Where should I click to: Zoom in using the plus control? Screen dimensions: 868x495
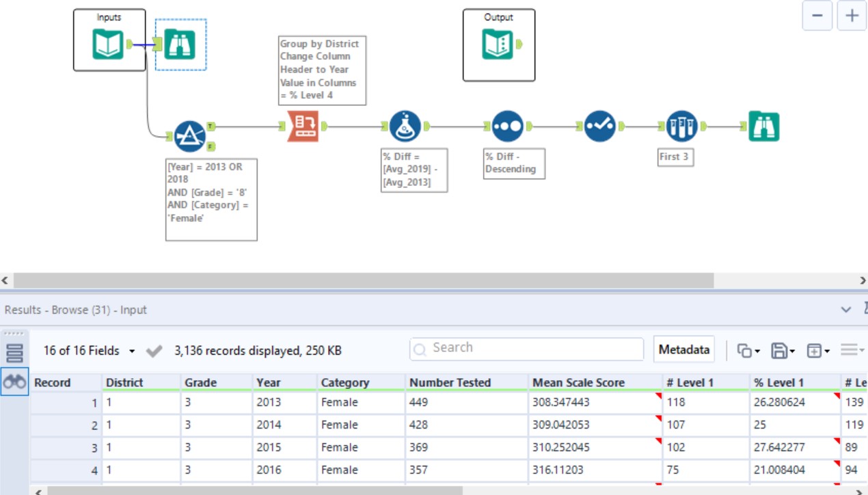(851, 15)
